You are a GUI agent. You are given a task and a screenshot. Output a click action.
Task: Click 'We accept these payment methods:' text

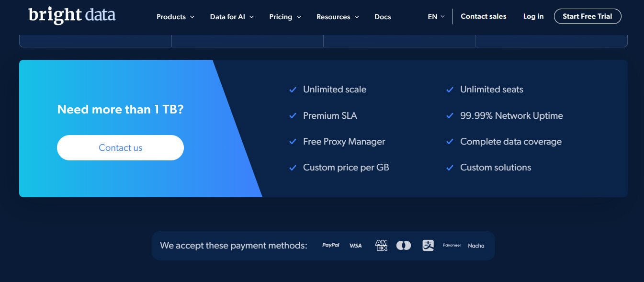tap(234, 246)
